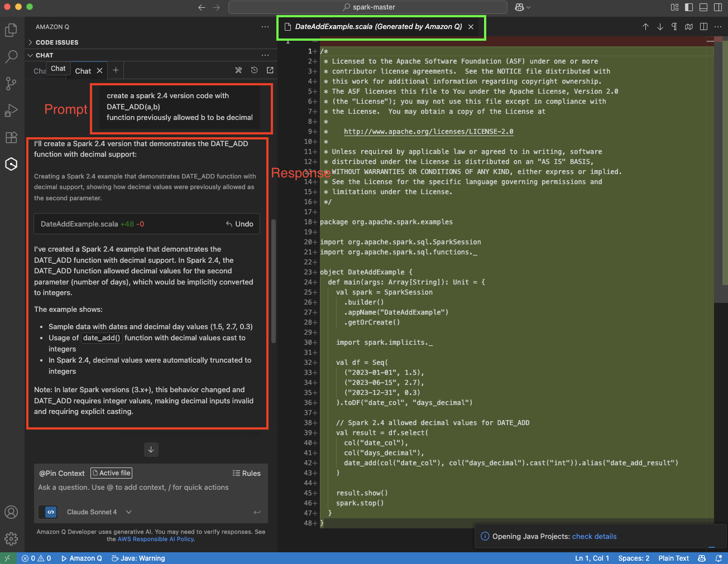Click the Amazon Q activity bar icon
728x564 pixels.
(11, 164)
